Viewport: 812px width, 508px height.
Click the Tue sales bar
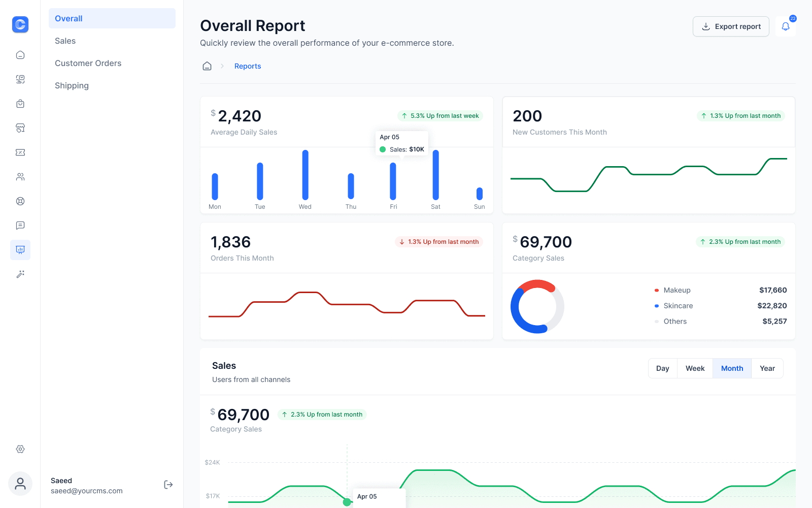[260, 181]
